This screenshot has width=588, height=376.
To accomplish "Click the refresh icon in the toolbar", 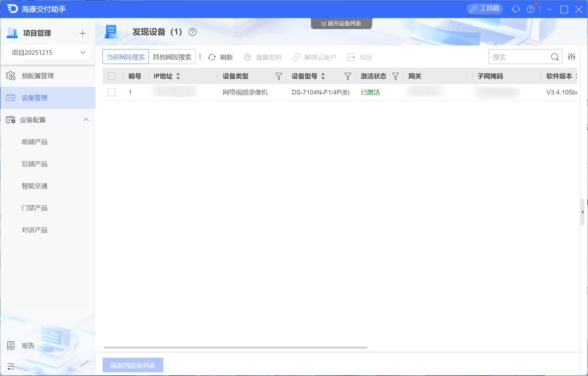I will [x=212, y=57].
